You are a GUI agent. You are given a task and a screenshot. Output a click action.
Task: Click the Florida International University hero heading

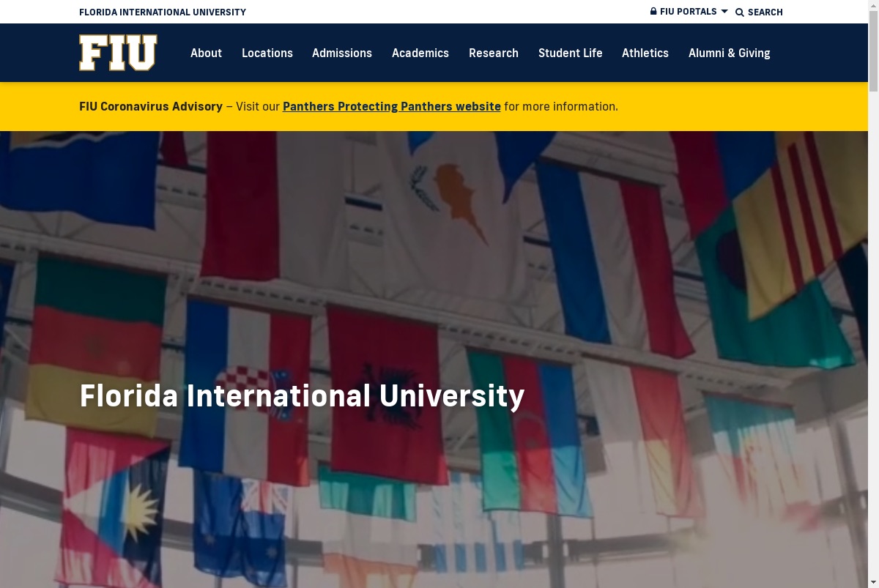pos(302,396)
